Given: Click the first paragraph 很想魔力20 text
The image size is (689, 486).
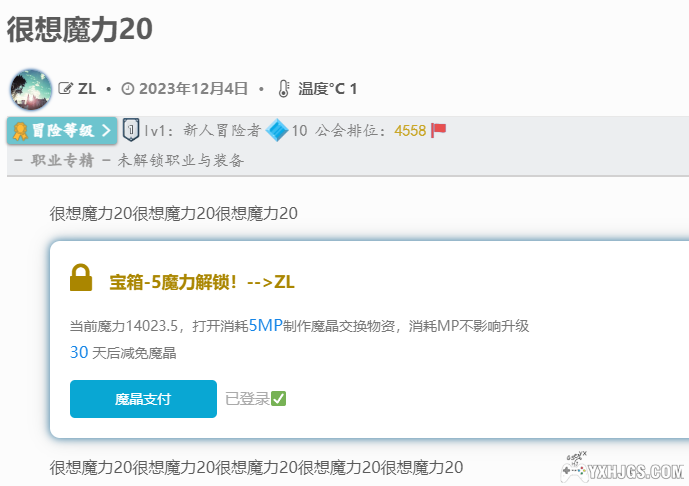Looking at the screenshot, I should 174,214.
